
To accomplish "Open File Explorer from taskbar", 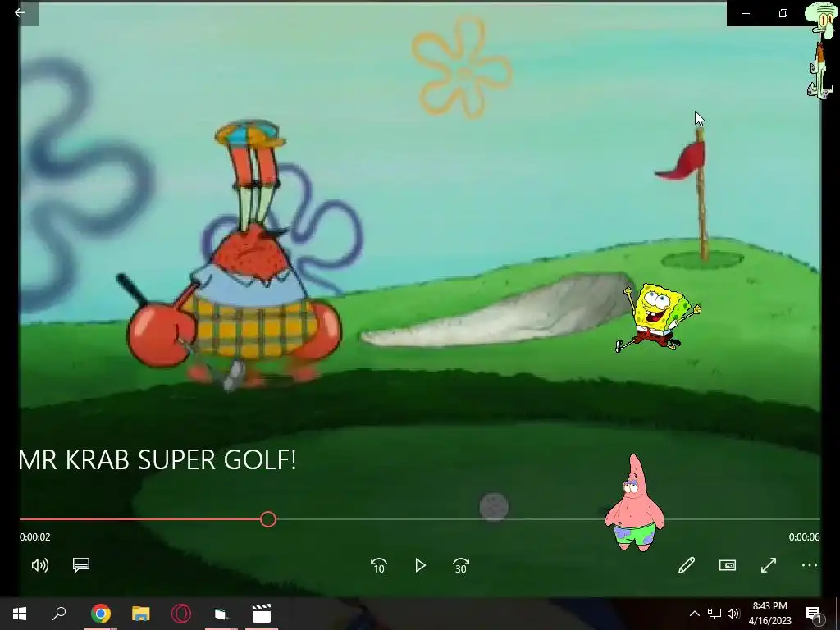I will pyautogui.click(x=141, y=614).
